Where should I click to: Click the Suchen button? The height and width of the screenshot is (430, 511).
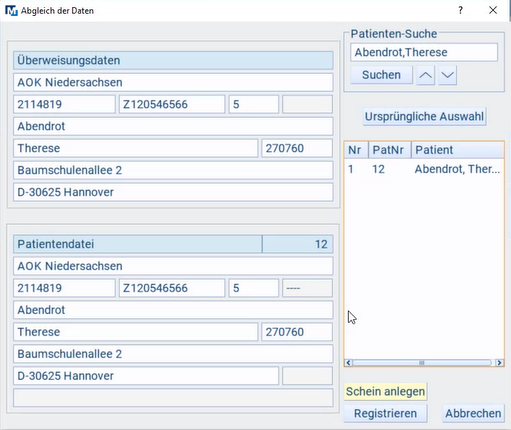381,75
